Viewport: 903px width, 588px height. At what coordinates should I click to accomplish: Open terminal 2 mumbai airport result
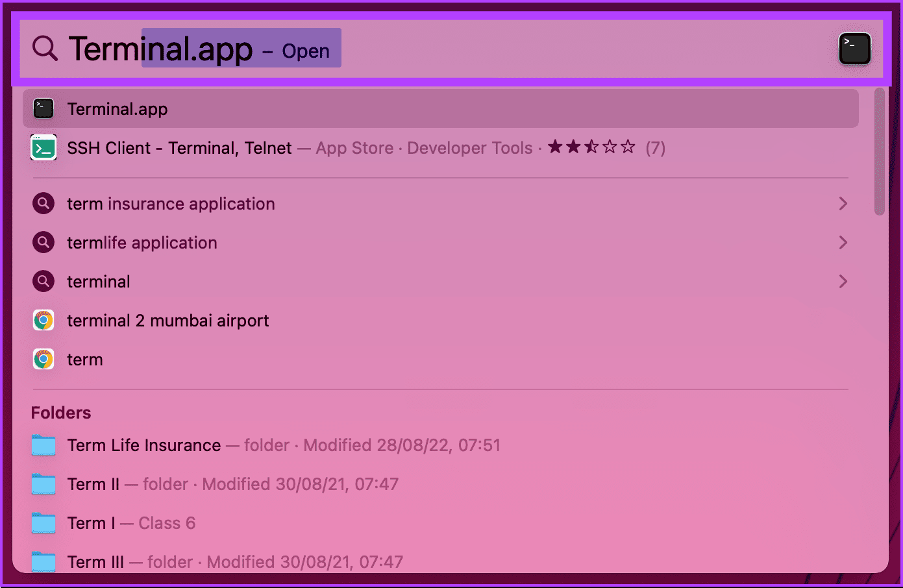pyautogui.click(x=168, y=321)
